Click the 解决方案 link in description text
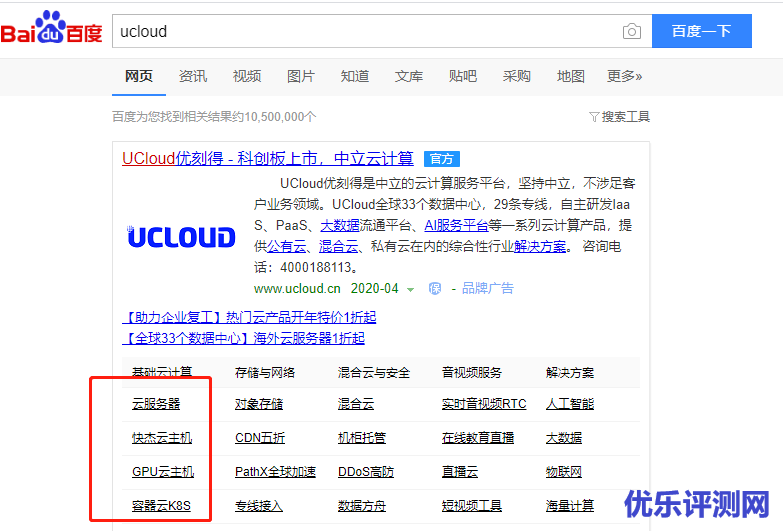 [540, 246]
